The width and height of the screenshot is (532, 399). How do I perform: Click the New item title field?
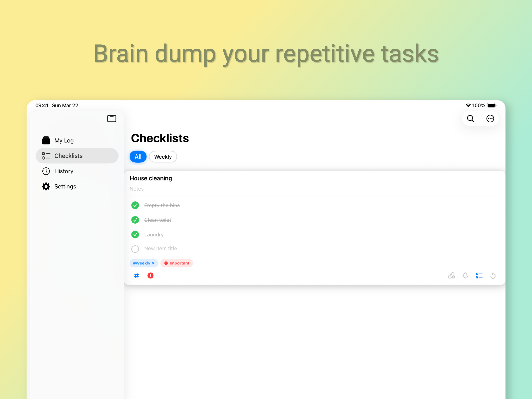pyautogui.click(x=161, y=249)
